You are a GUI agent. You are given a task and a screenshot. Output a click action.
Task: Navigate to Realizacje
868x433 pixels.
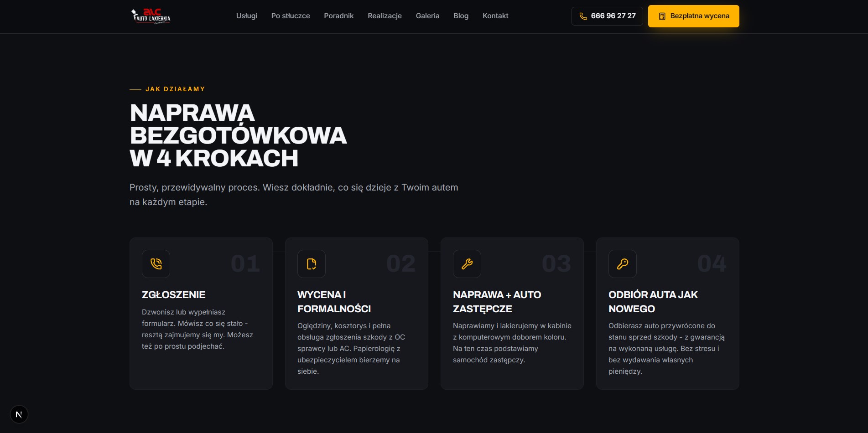click(x=385, y=16)
